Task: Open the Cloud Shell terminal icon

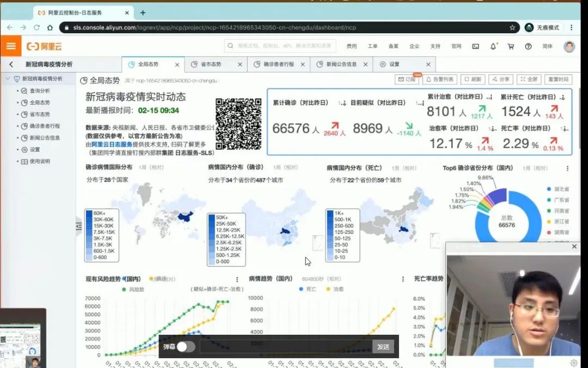Action: coord(475,46)
